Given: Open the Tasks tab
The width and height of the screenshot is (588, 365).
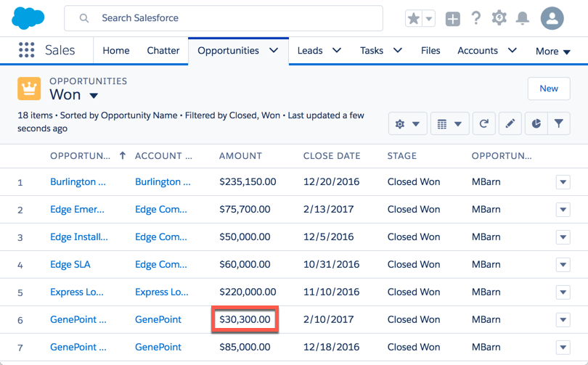Looking at the screenshot, I should coord(372,51).
